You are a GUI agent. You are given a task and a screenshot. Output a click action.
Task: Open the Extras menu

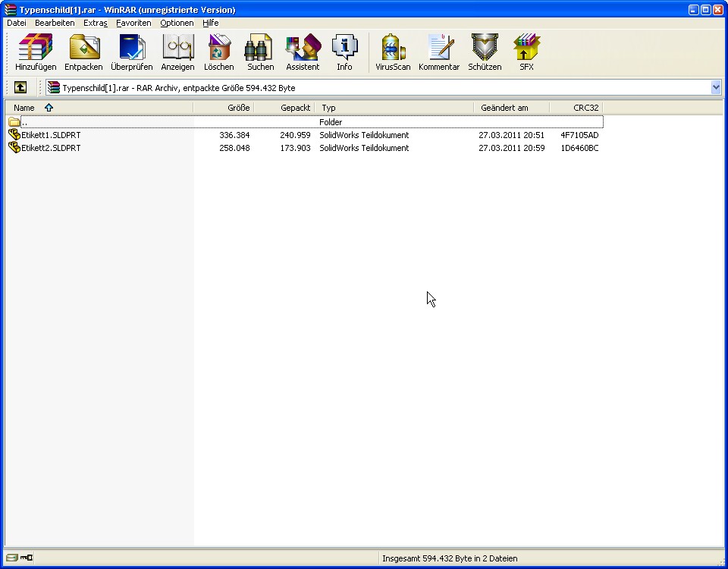96,23
